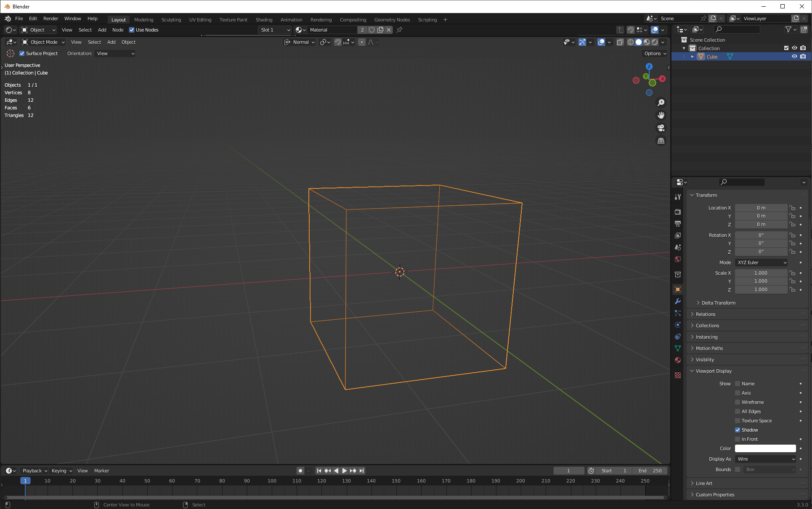Image resolution: width=812 pixels, height=509 pixels.
Task: Enable Show Axis checkbox
Action: pos(738,393)
